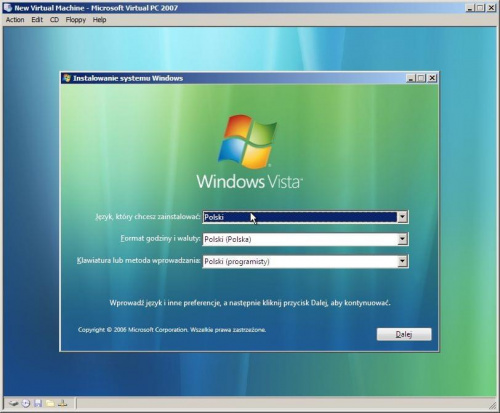Image resolution: width=500 pixels, height=413 pixels.
Task: Click the shared folders status icon
Action: (x=50, y=404)
